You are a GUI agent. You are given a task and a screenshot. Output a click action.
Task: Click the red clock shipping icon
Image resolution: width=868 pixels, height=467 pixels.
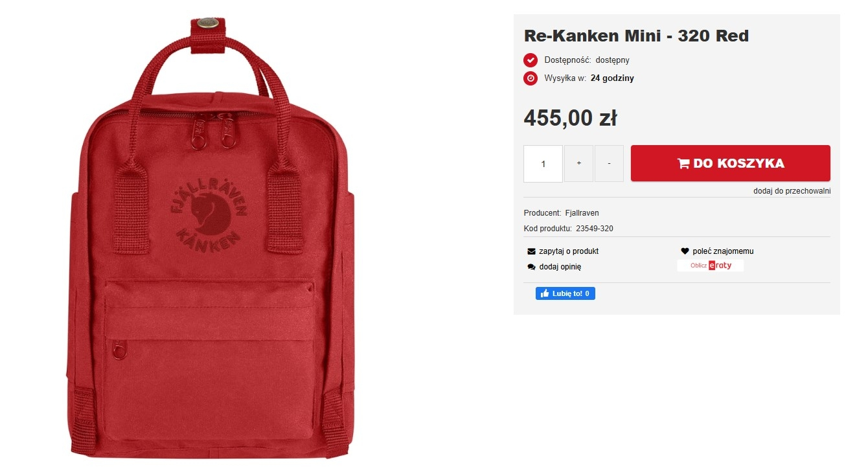point(531,78)
